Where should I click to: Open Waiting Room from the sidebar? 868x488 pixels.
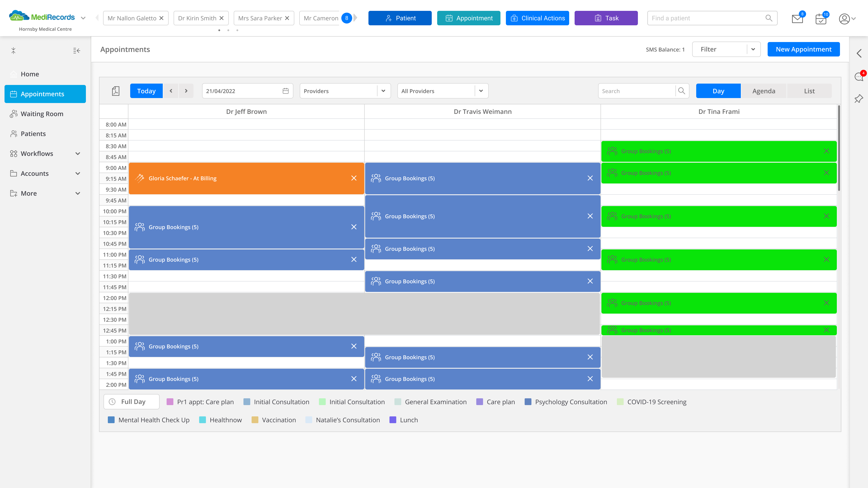click(42, 114)
